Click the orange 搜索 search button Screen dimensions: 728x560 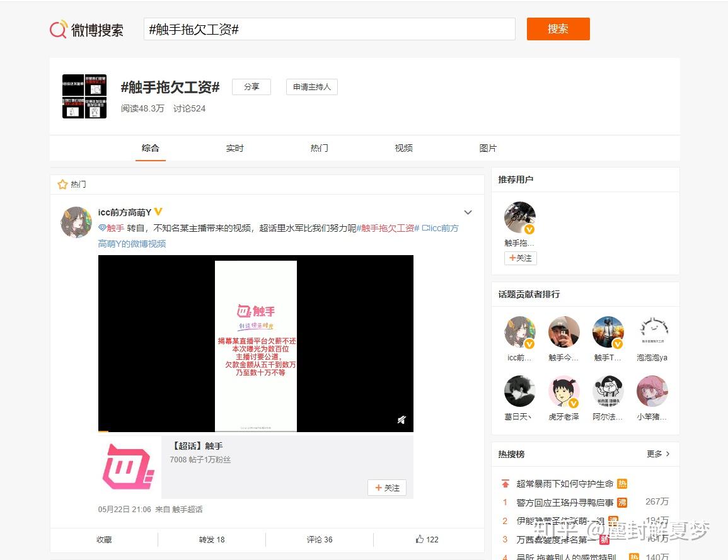click(558, 28)
